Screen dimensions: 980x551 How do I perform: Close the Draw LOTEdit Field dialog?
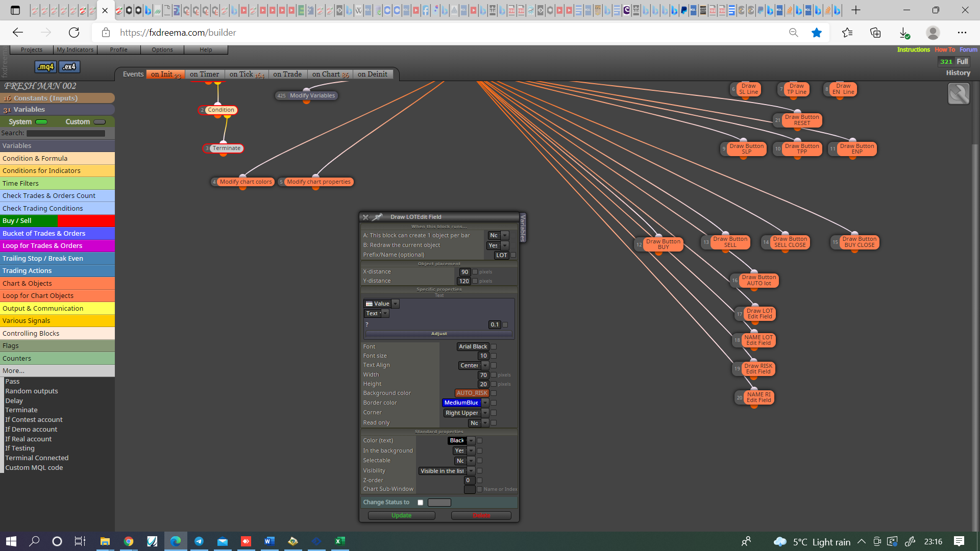(x=365, y=217)
